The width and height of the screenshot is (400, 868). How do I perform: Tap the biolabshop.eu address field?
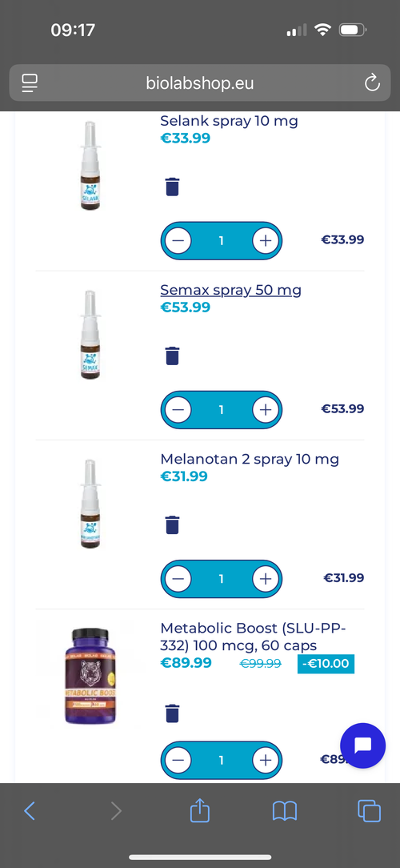200,83
